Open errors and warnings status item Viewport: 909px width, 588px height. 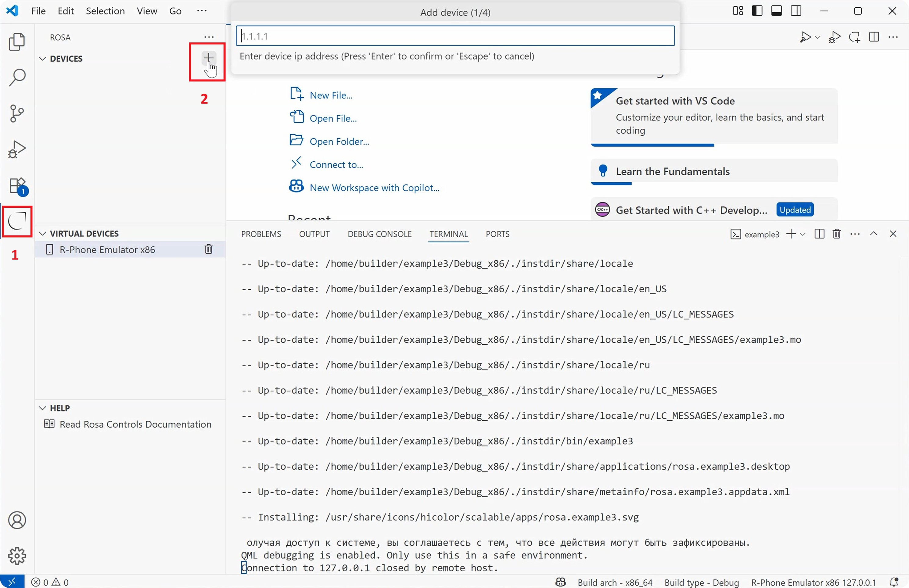pos(50,582)
